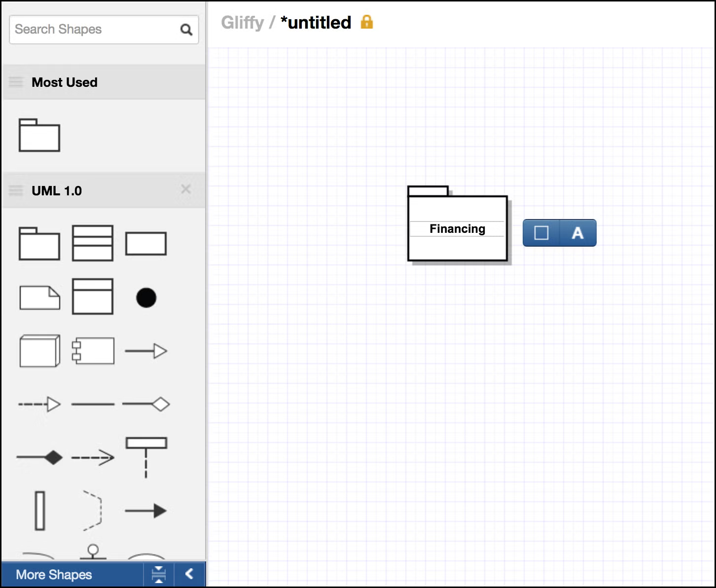Select the 3D node cube shape

(39, 351)
